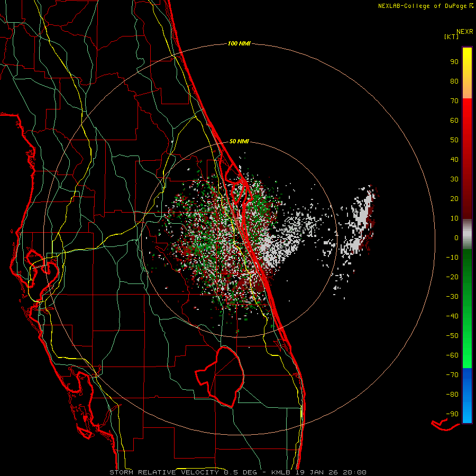Click the -60 scale label
The height and width of the screenshot is (476, 476).
[452, 355]
